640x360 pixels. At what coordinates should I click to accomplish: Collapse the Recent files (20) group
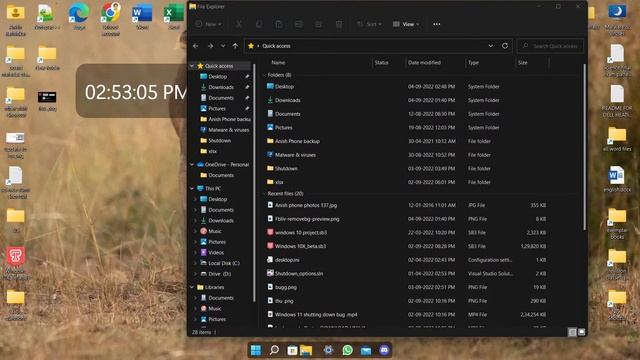pos(264,193)
